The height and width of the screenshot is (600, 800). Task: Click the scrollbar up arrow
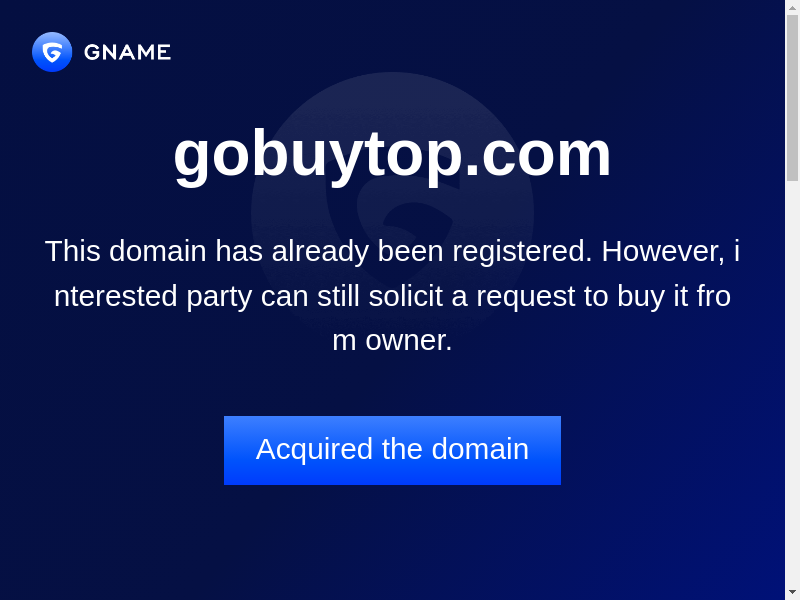(x=792, y=7)
